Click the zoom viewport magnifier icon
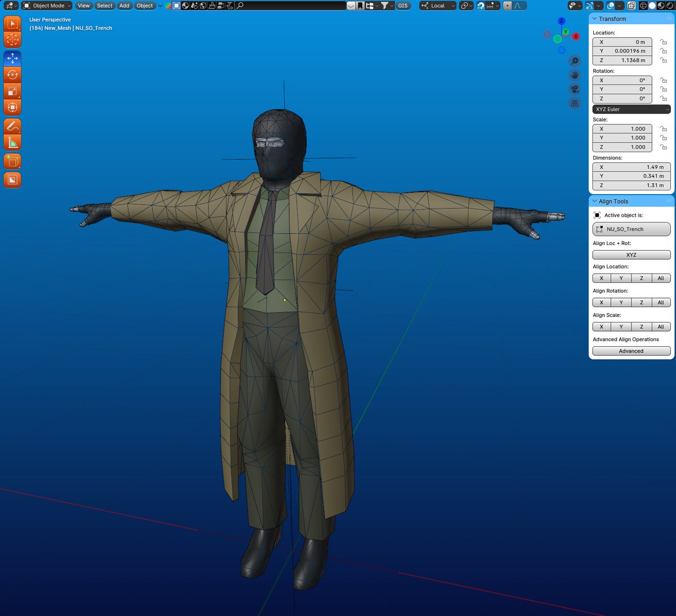 point(575,61)
